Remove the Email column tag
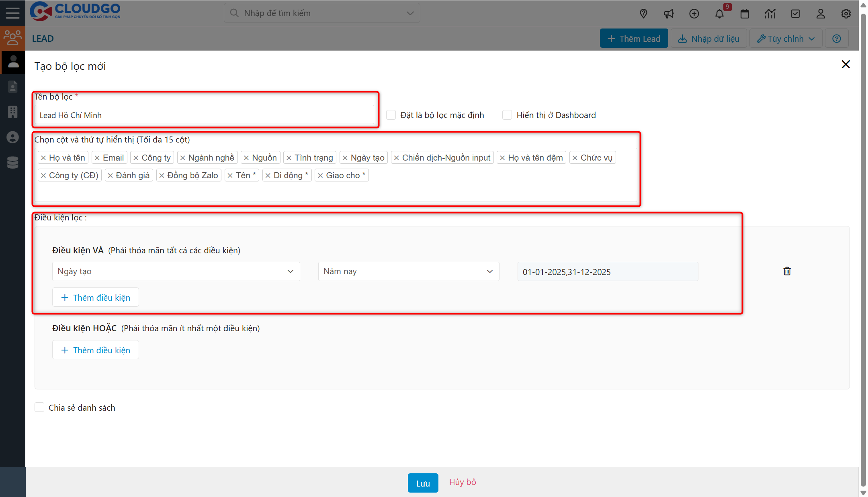 point(97,158)
